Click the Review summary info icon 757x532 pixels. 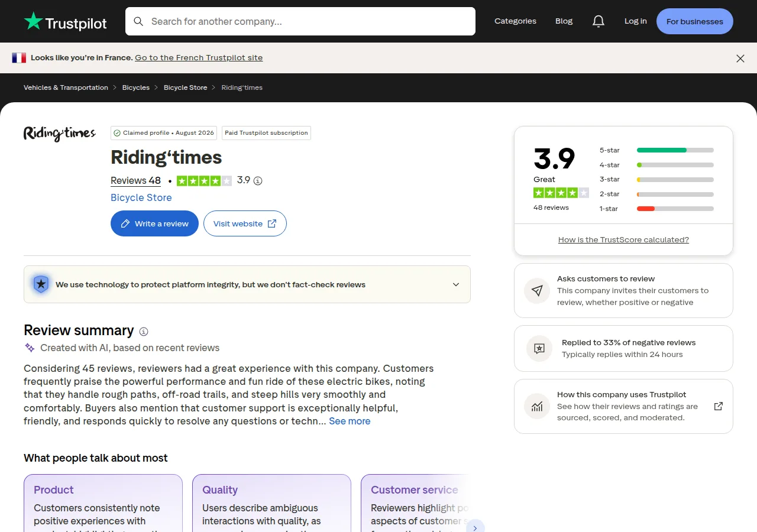144,331
